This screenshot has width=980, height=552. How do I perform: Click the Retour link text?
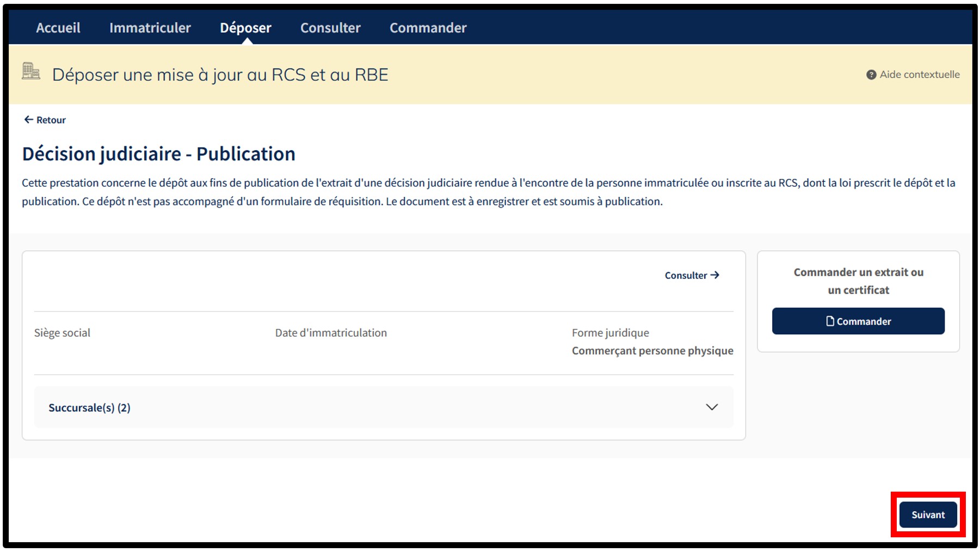(x=51, y=120)
